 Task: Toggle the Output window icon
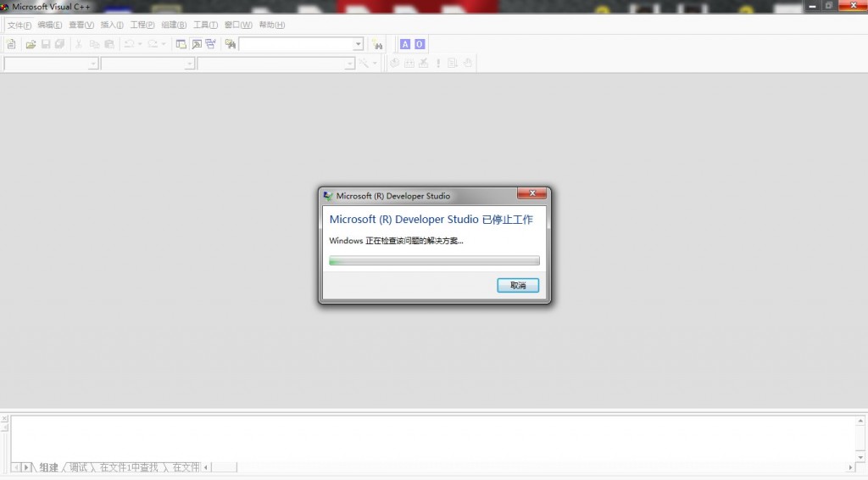click(x=196, y=44)
